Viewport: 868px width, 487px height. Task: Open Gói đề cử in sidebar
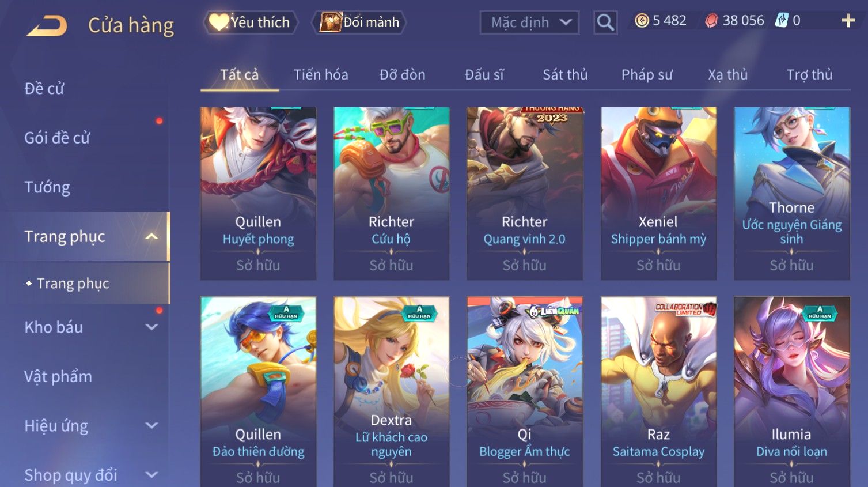(x=57, y=138)
